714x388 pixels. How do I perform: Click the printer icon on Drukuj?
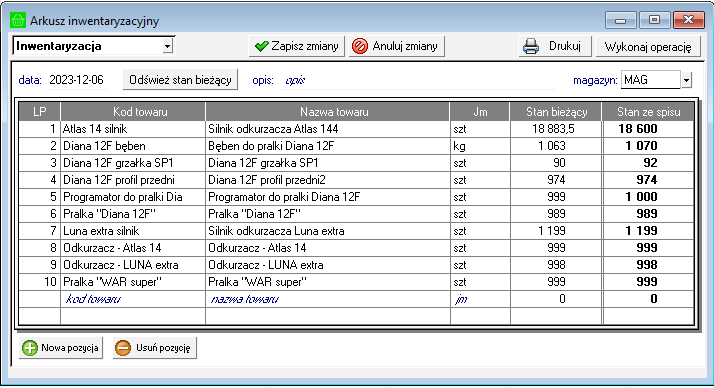coord(531,46)
